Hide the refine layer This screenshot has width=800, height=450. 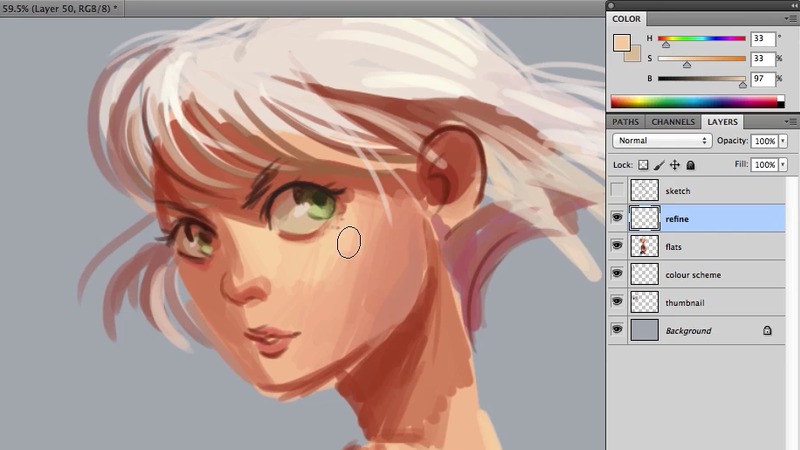(617, 218)
